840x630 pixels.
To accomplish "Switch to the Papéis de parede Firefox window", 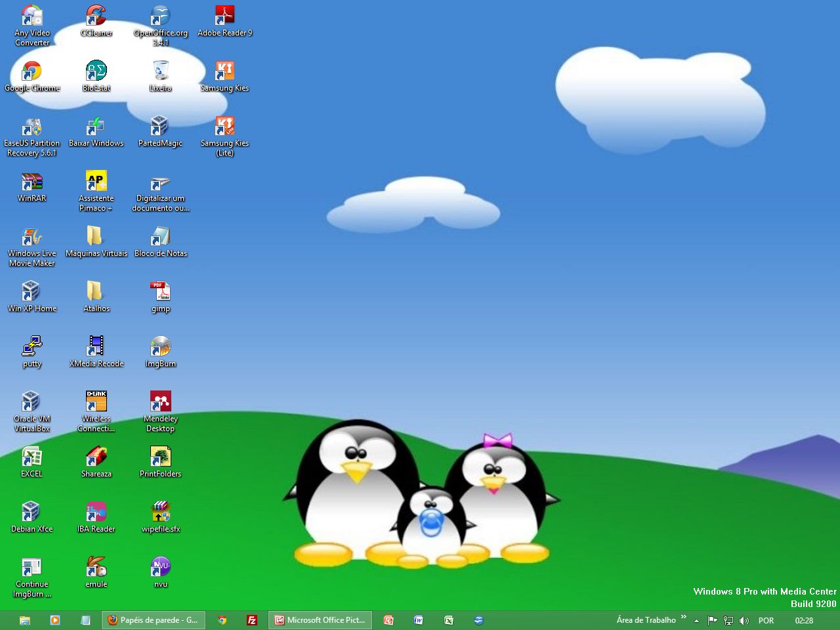I will (x=154, y=620).
